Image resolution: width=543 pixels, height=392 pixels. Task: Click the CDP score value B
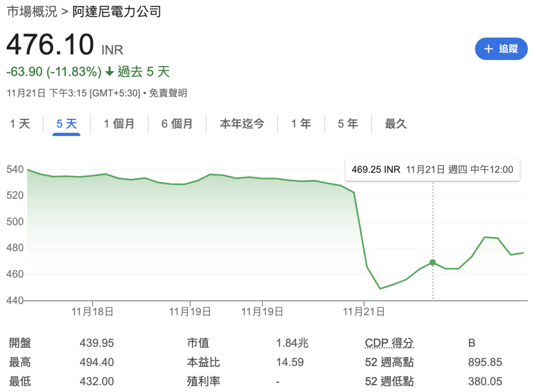(x=472, y=343)
